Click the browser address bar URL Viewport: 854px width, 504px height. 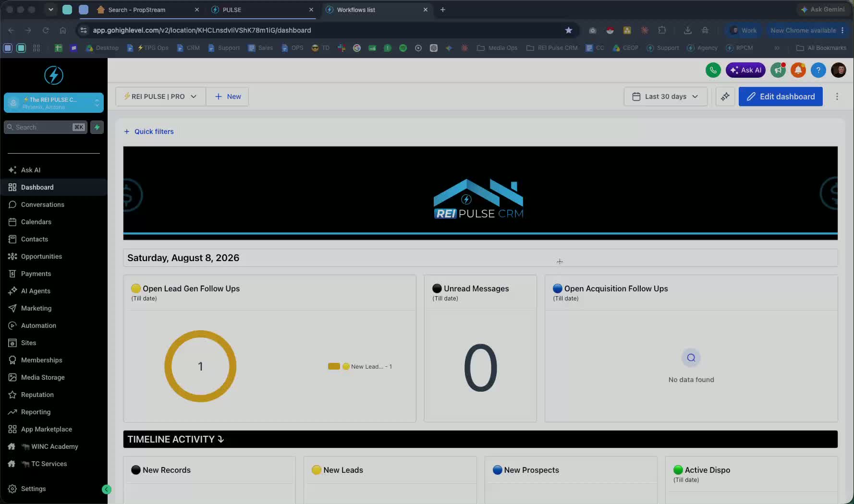pos(202,30)
